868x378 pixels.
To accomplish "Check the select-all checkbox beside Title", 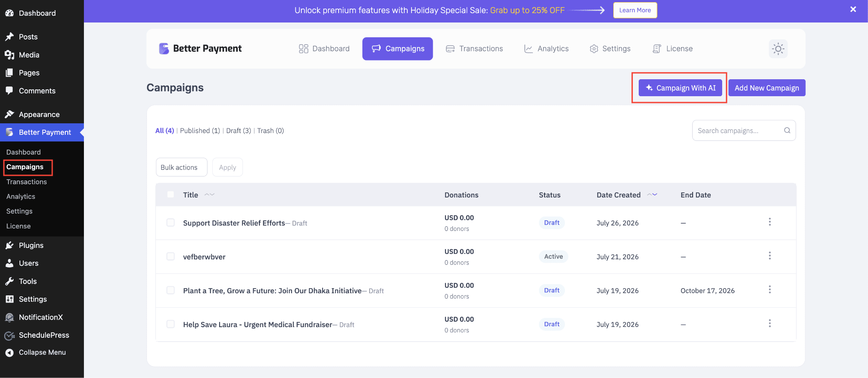I will pyautogui.click(x=170, y=195).
